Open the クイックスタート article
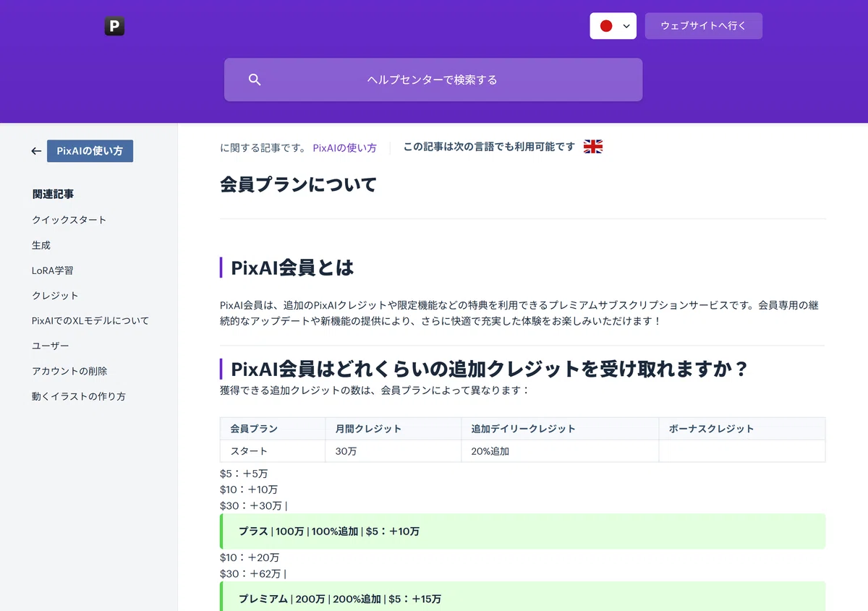 69,220
